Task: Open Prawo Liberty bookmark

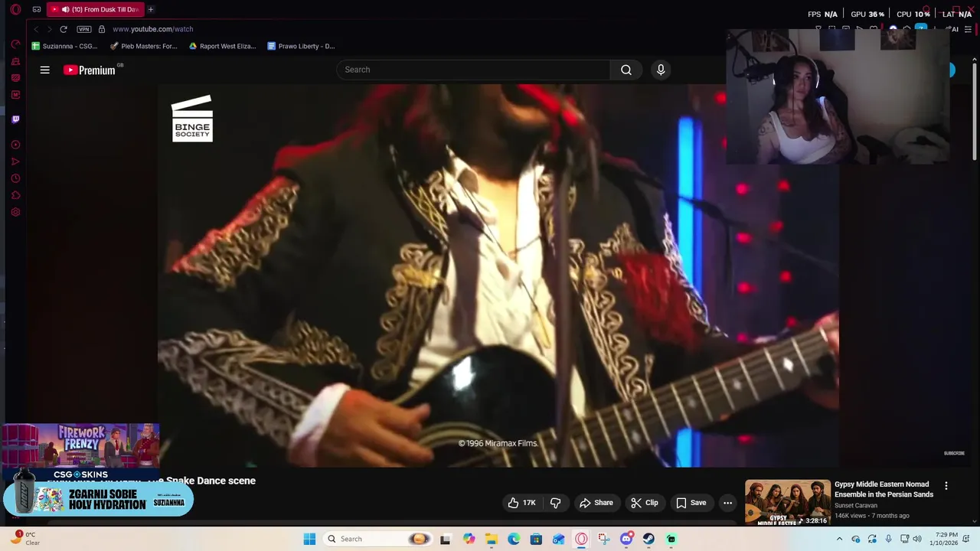Action: pyautogui.click(x=301, y=46)
